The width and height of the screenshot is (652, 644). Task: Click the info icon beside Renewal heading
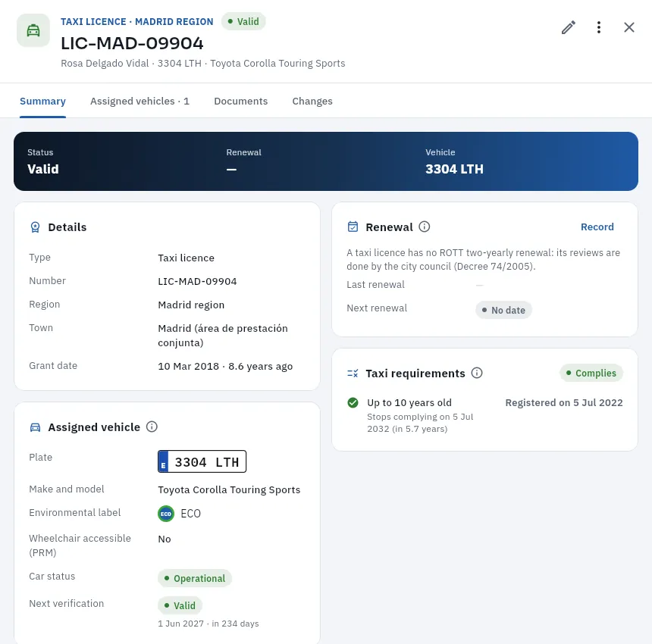click(x=424, y=227)
